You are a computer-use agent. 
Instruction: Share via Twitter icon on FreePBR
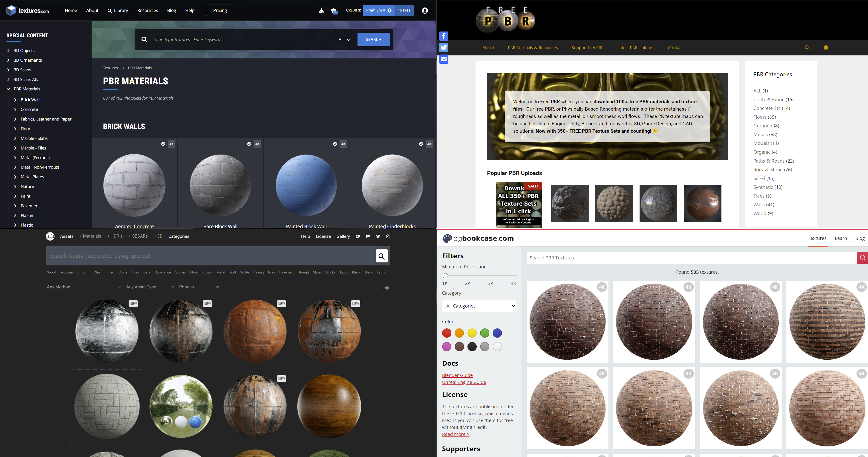pos(444,47)
